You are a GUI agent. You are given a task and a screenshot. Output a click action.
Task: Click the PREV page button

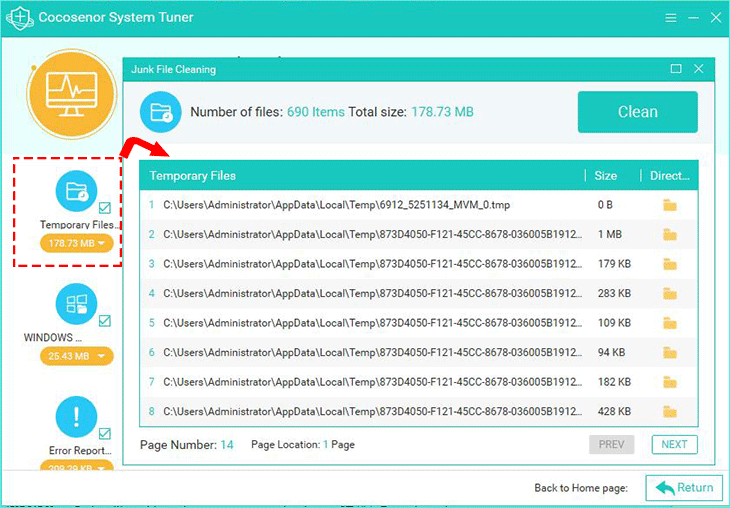[611, 444]
